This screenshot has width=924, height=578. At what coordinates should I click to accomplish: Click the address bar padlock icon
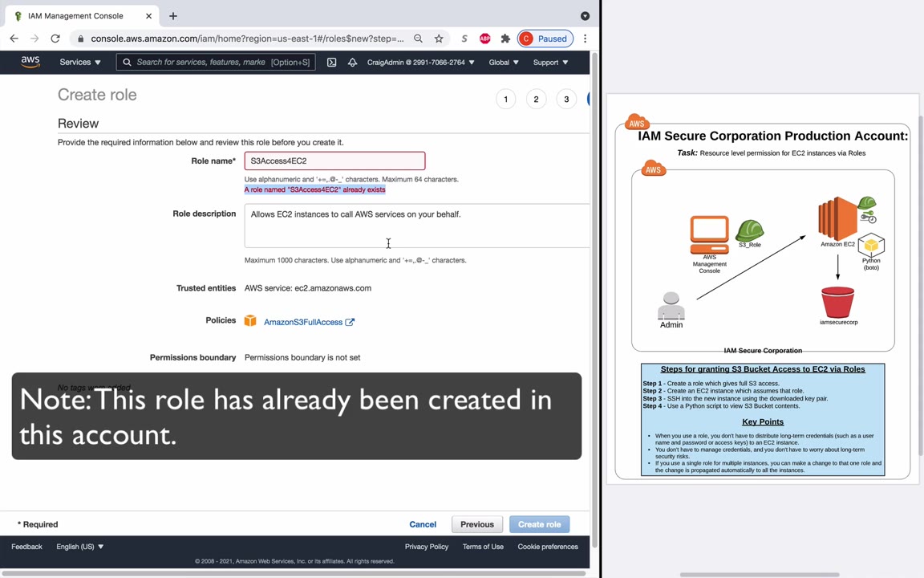click(81, 39)
